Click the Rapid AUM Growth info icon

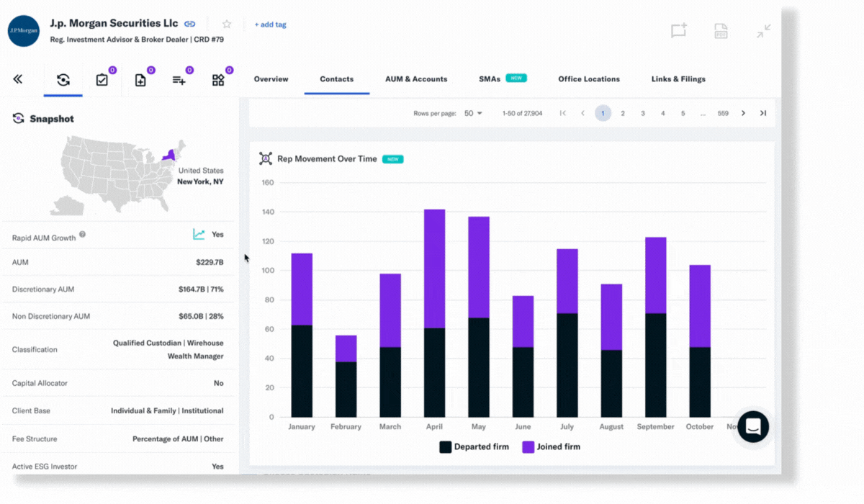tap(82, 235)
